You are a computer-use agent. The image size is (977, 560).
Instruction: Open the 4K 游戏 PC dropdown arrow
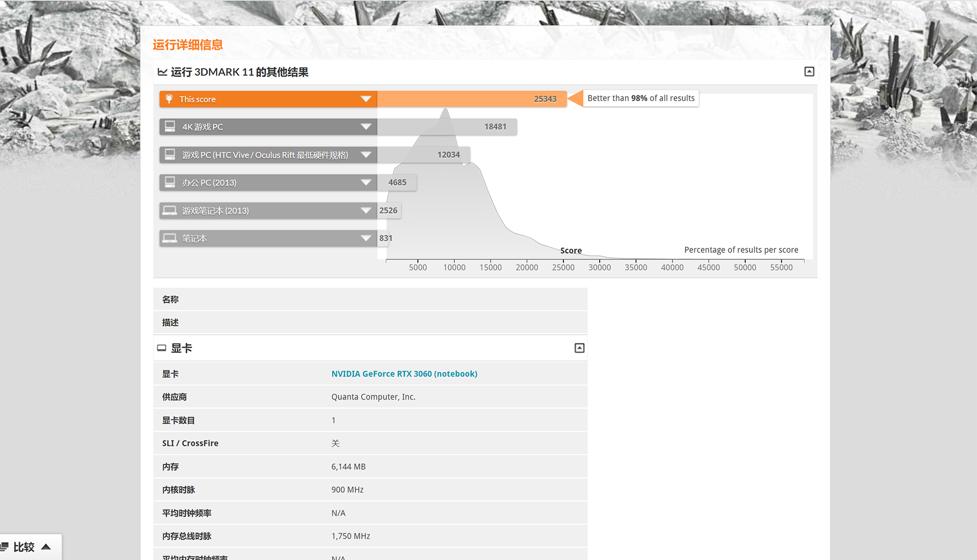point(366,127)
